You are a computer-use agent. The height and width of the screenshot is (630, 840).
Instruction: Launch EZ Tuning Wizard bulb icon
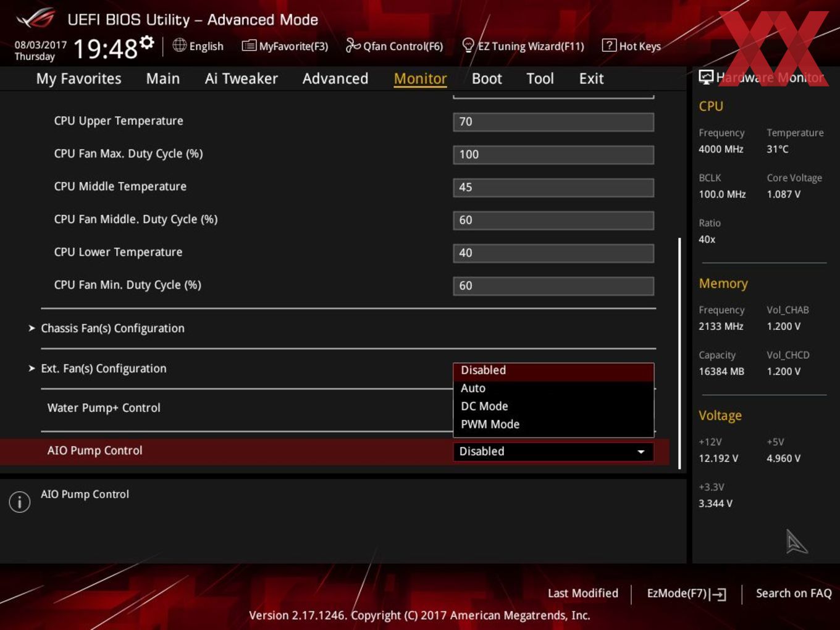click(468, 45)
